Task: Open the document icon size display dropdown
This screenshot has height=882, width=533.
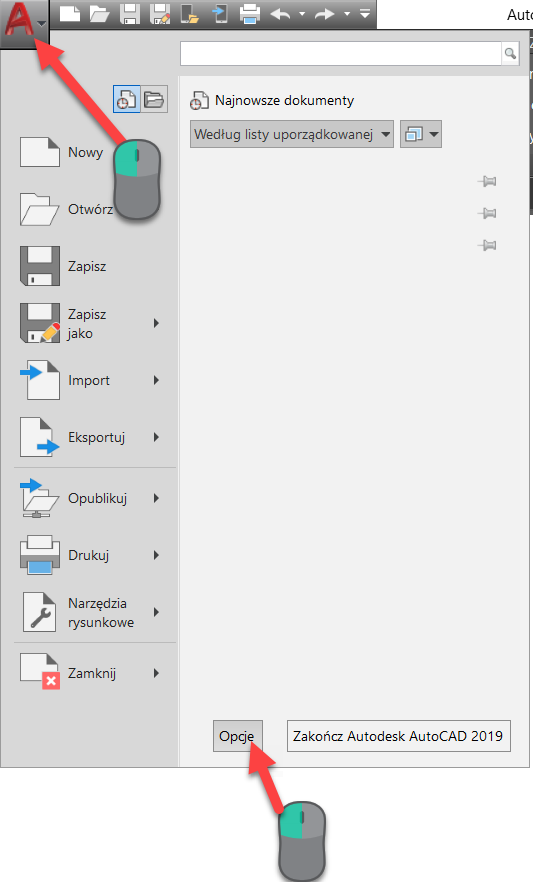Action: (x=421, y=134)
